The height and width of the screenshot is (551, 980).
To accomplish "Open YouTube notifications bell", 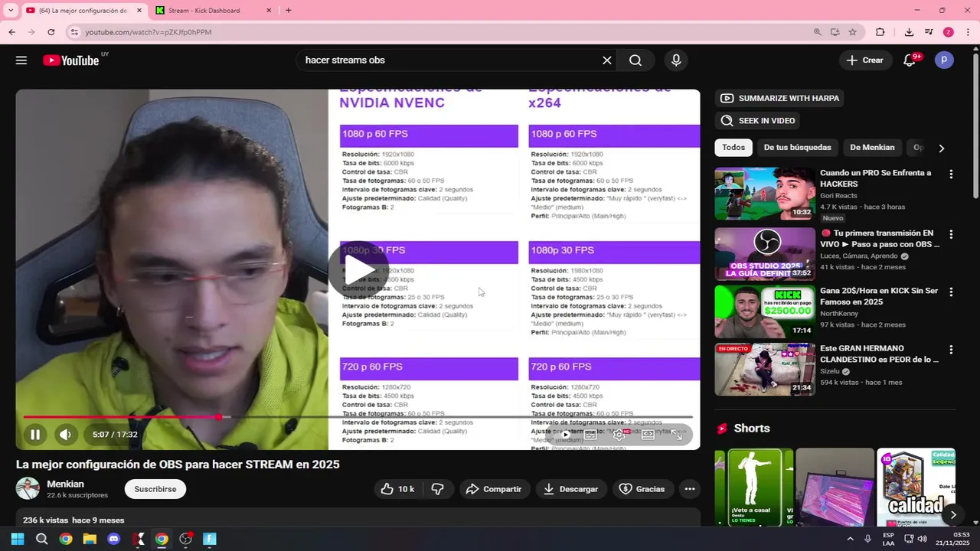I will click(910, 60).
